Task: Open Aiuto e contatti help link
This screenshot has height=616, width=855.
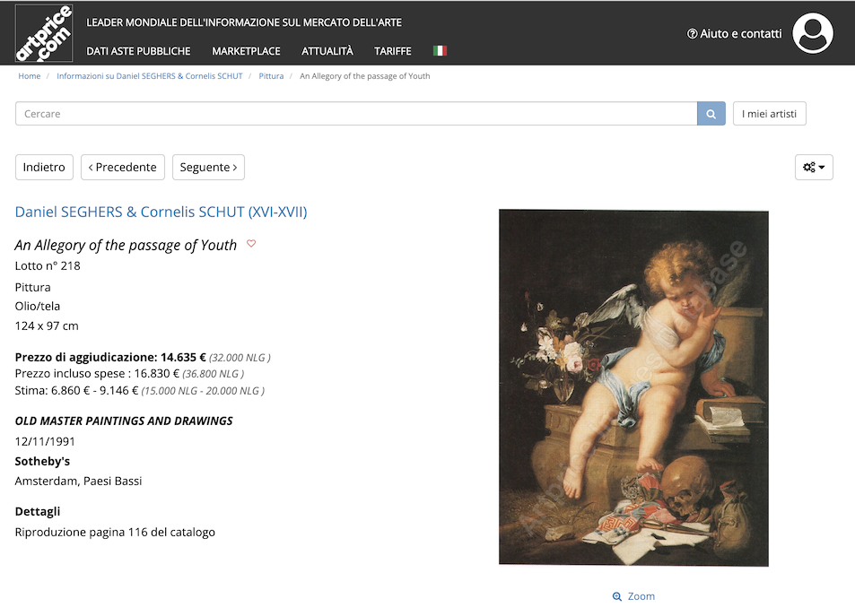Action: click(735, 34)
